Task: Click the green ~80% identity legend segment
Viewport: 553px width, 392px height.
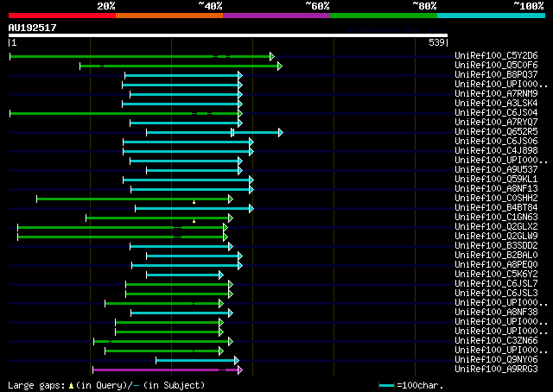Action: point(384,16)
